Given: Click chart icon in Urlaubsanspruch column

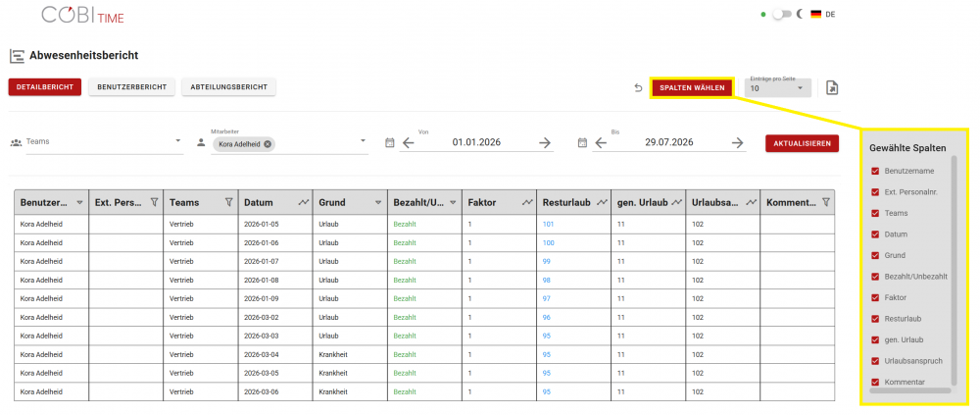Looking at the screenshot, I should click(x=752, y=202).
